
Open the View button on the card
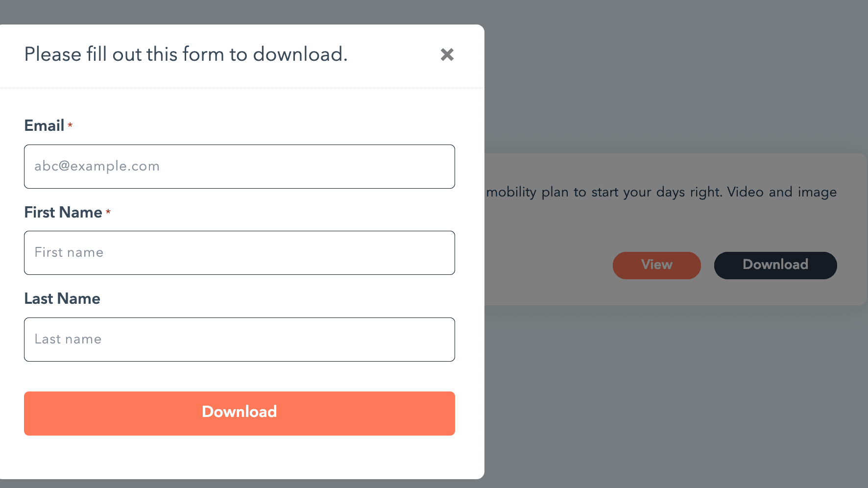coord(656,266)
